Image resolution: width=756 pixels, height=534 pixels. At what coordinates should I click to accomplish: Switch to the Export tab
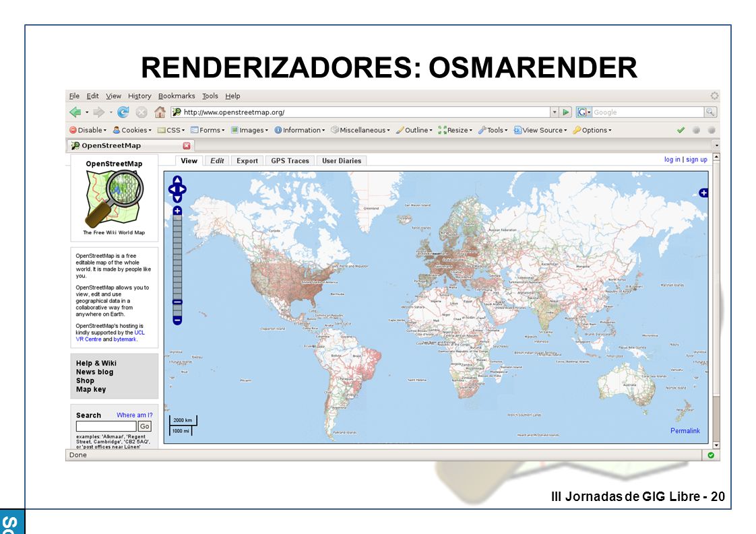247,161
